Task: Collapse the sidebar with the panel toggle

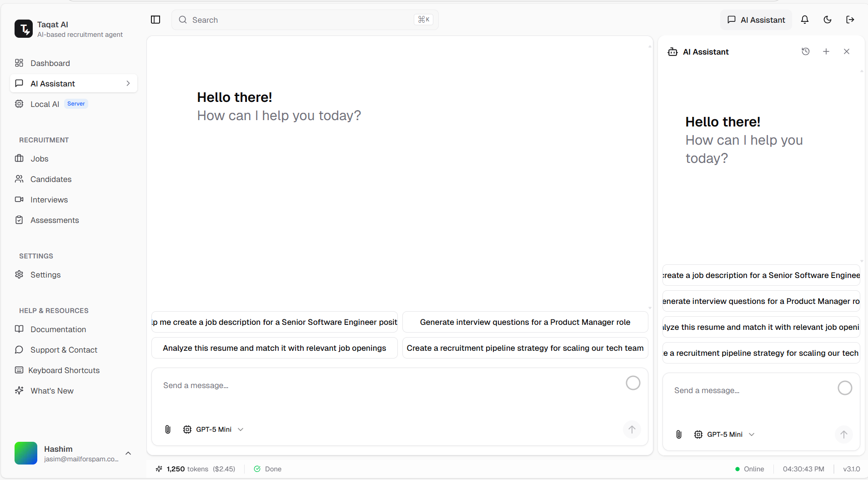Action: [156, 20]
